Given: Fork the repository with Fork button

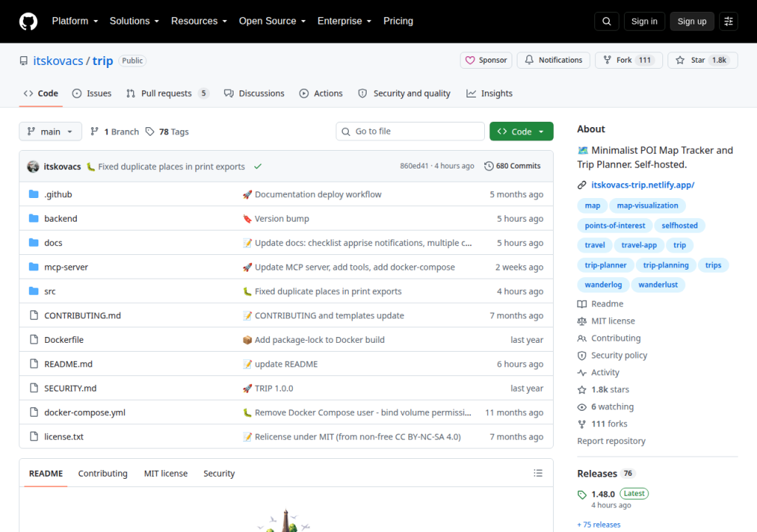Looking at the screenshot, I should pyautogui.click(x=628, y=61).
